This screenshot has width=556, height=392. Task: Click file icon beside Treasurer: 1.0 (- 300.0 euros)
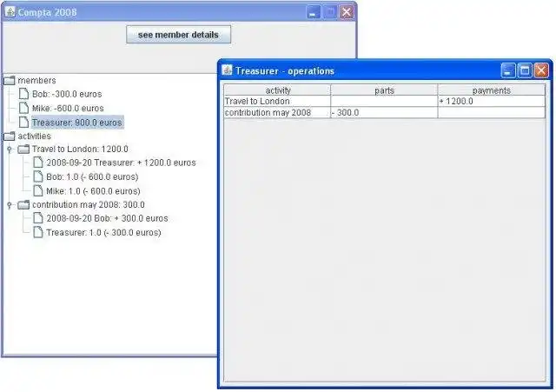click(38, 232)
